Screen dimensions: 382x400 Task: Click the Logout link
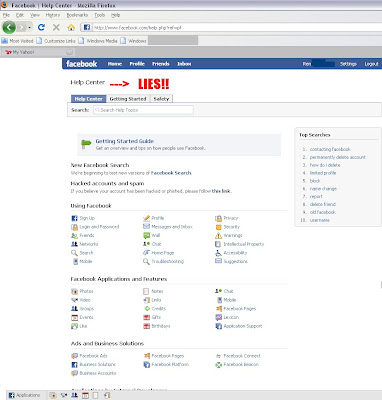[x=371, y=64]
